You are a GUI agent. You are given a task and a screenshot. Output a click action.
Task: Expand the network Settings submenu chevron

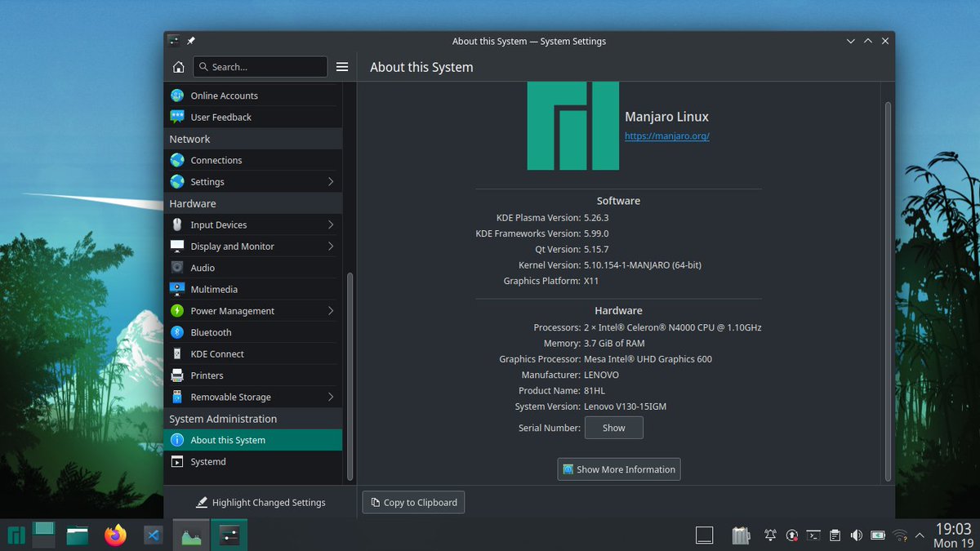pos(331,181)
